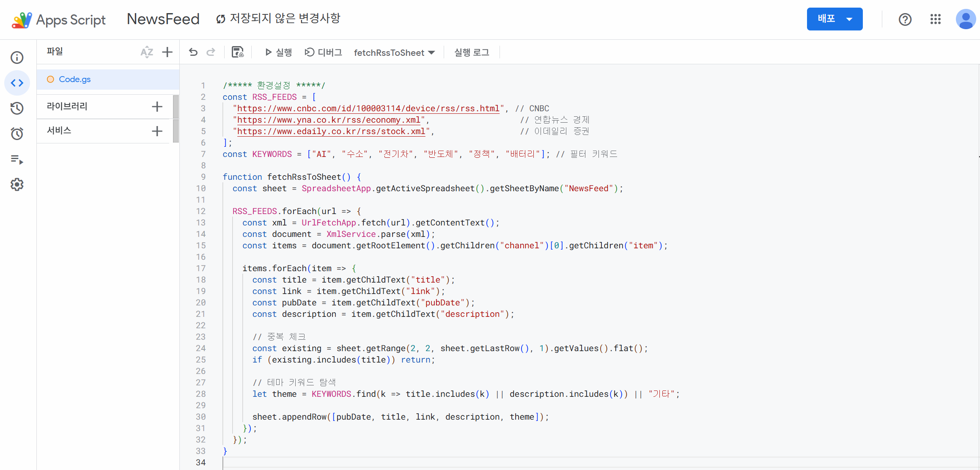980x470 pixels.
Task: Open the 실행 로그 execution log
Action: point(472,52)
